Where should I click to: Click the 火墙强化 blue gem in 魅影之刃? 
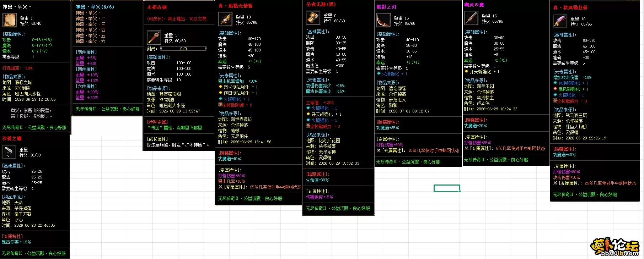pos(379,73)
